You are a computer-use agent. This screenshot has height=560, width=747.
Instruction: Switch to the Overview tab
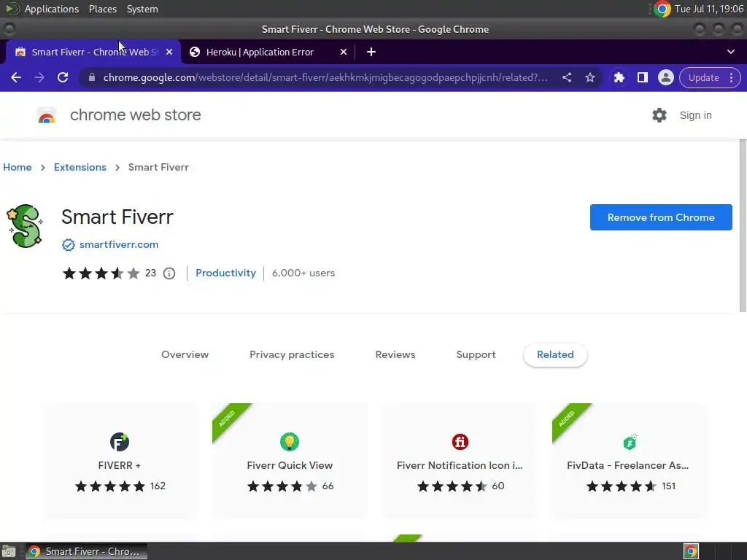185,355
